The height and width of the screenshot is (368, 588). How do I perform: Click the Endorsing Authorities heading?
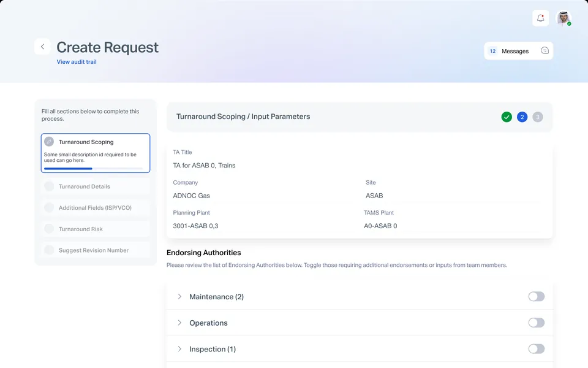[x=203, y=253]
